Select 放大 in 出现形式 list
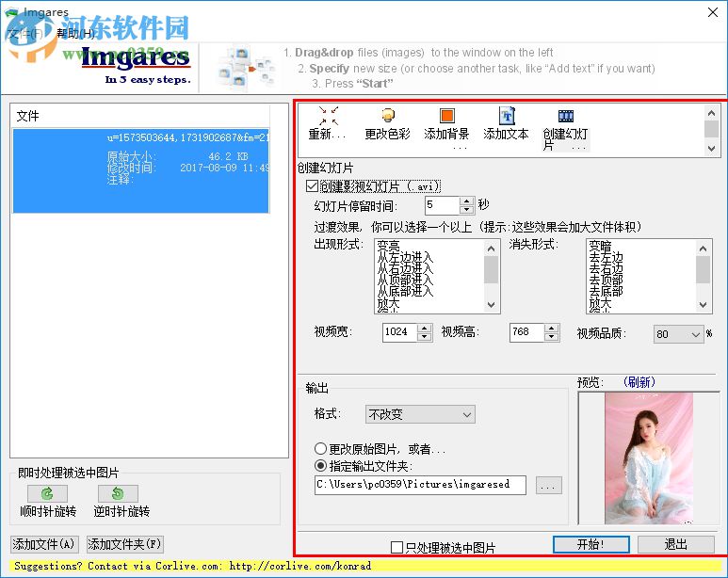The image size is (728, 578). click(x=388, y=304)
